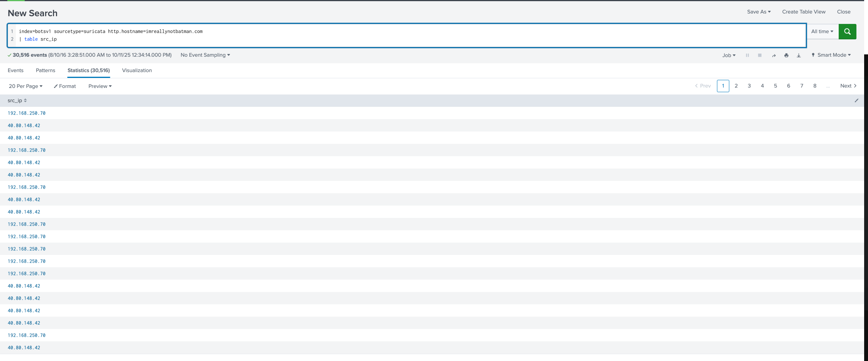Go to the Next results page

tap(848, 86)
